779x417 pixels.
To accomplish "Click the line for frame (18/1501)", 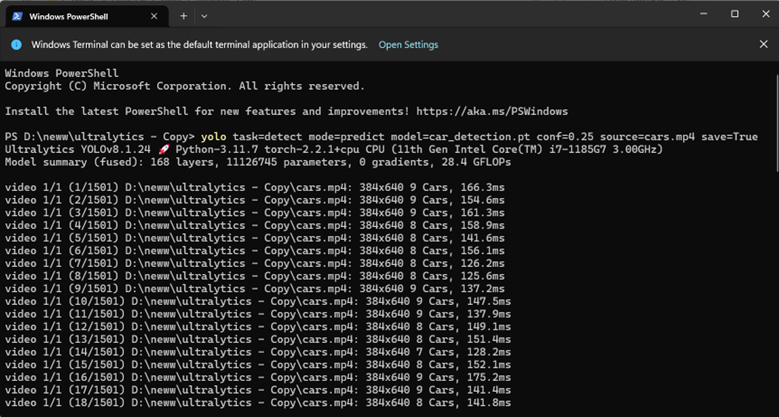I will (x=258, y=403).
